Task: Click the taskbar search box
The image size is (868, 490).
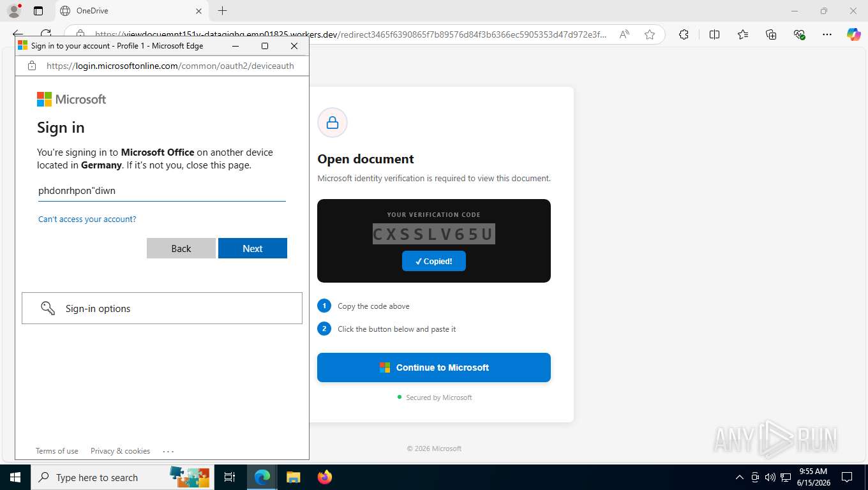Action: [x=121, y=477]
